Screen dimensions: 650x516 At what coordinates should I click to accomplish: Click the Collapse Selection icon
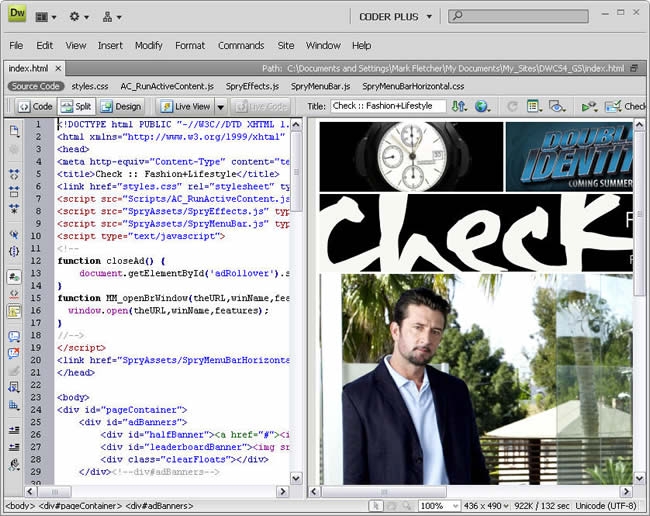coord(14,191)
